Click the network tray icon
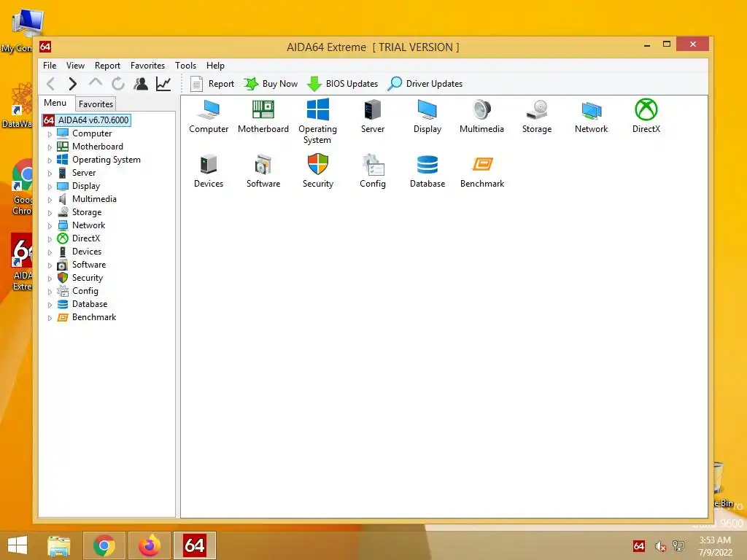The image size is (747, 560). 678,546
